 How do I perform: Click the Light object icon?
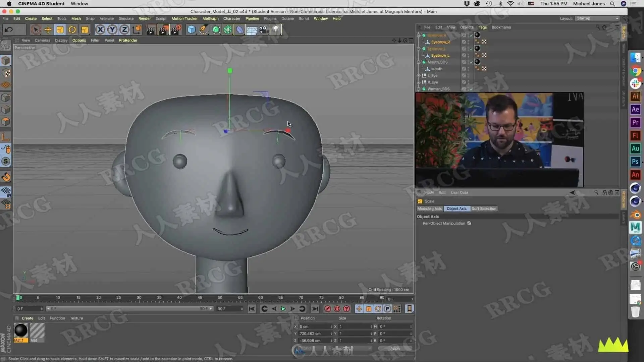coord(276,30)
